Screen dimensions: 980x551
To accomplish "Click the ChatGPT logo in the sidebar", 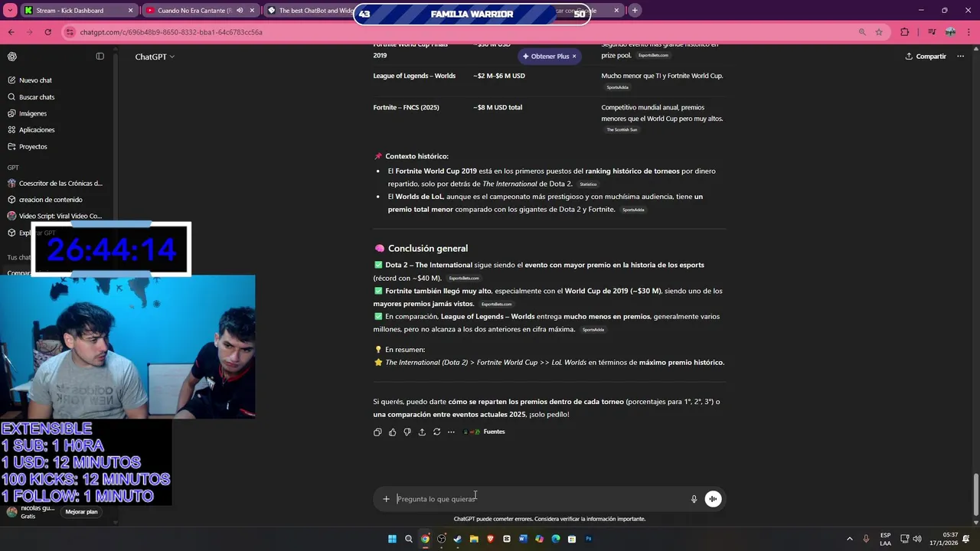I will [12, 57].
